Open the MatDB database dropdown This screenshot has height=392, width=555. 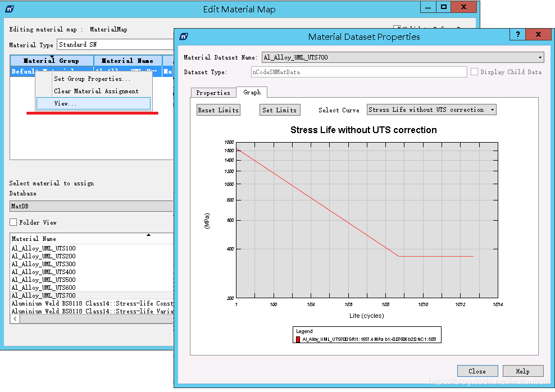[x=92, y=206]
